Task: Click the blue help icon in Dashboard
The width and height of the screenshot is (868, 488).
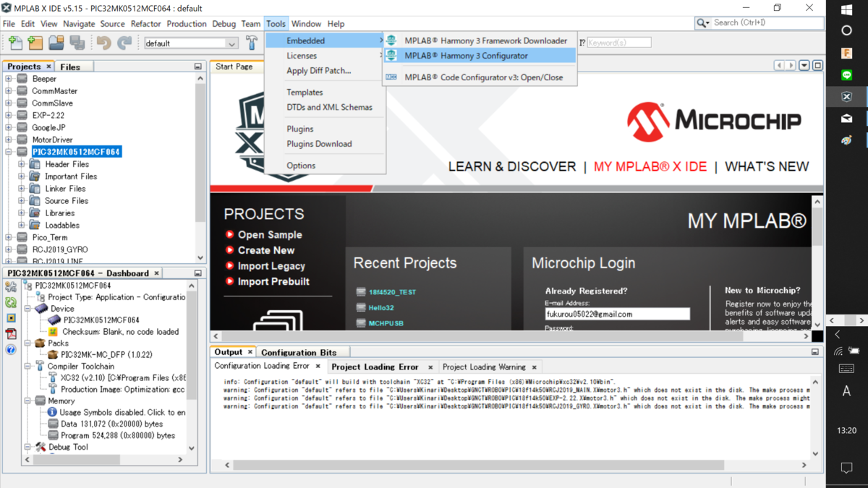Action: point(11,350)
